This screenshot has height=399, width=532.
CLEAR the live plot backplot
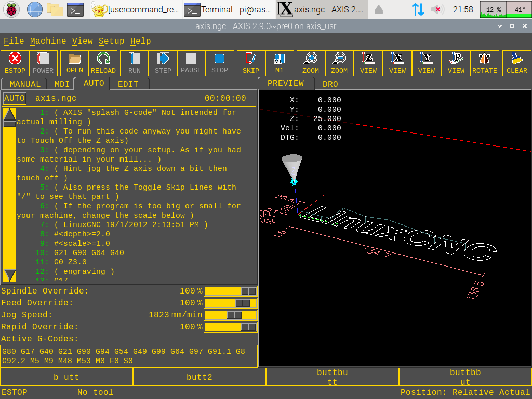[517, 63]
